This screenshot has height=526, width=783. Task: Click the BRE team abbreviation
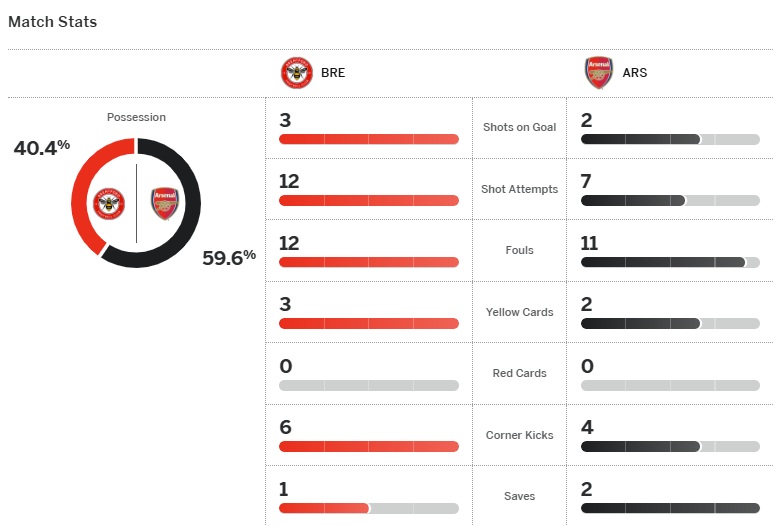pos(333,73)
